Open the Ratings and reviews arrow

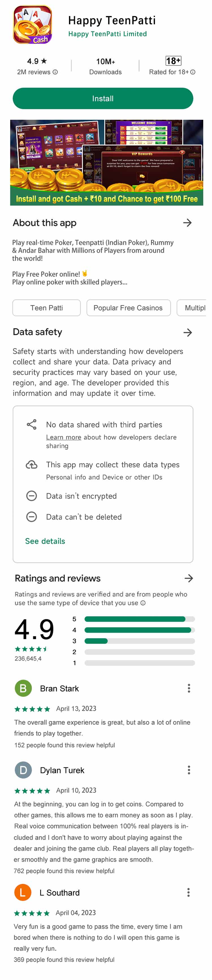coord(189,578)
